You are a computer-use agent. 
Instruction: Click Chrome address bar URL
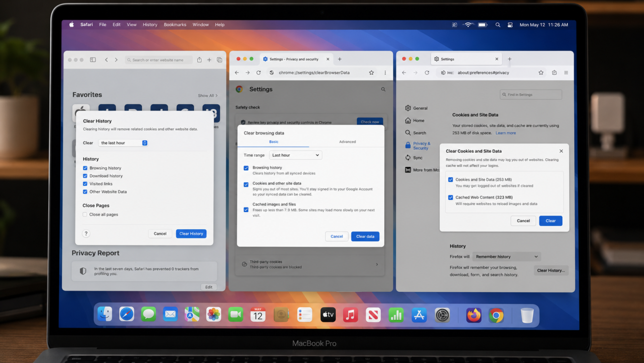point(314,72)
